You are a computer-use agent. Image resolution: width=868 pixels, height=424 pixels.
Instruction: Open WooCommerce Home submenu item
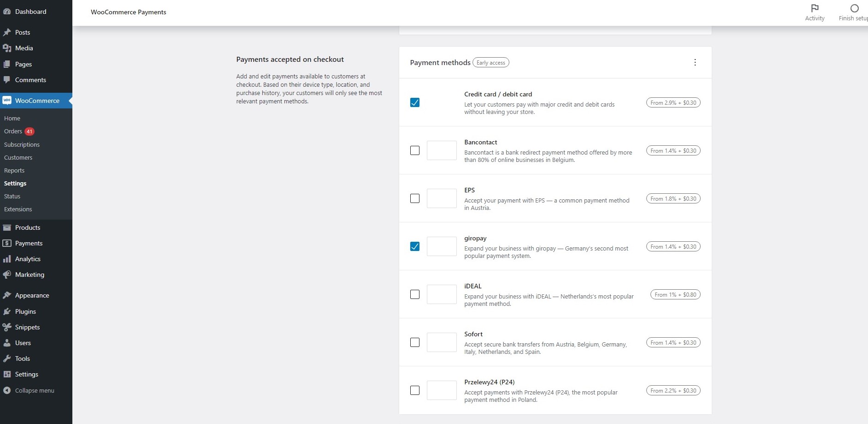12,118
